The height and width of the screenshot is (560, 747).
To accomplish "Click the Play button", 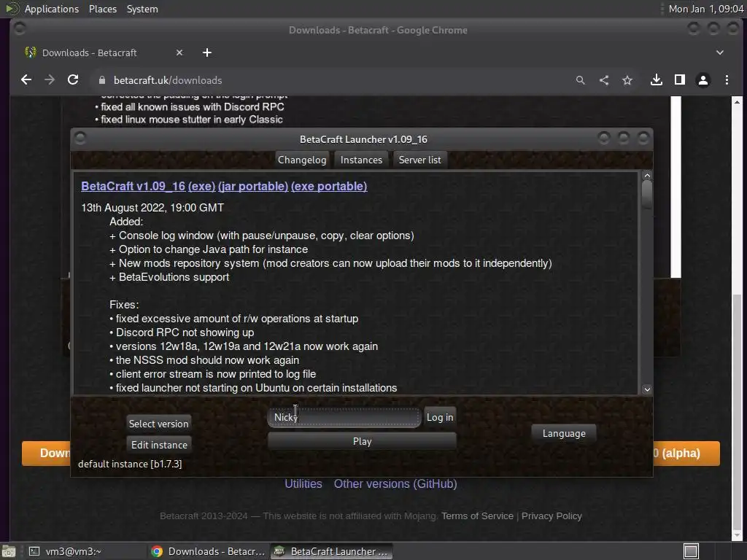I will (x=362, y=441).
